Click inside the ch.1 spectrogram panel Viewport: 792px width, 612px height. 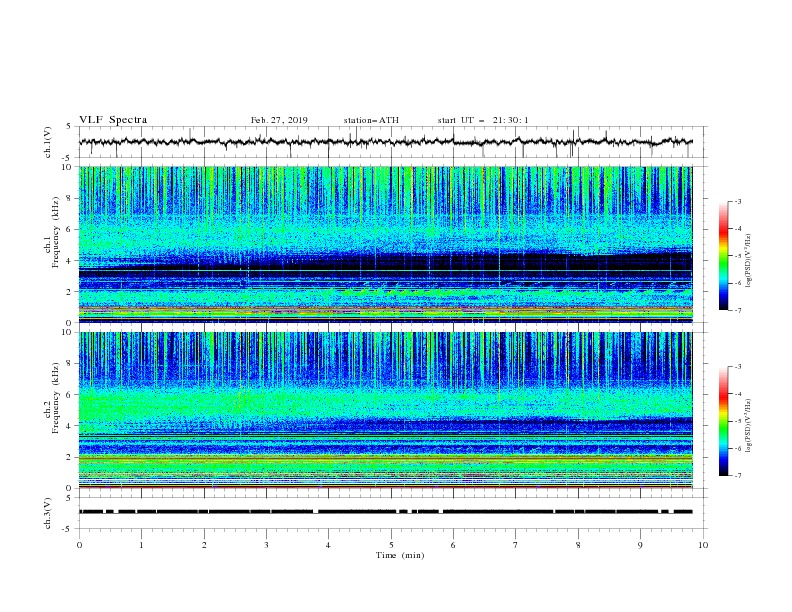tap(385, 244)
